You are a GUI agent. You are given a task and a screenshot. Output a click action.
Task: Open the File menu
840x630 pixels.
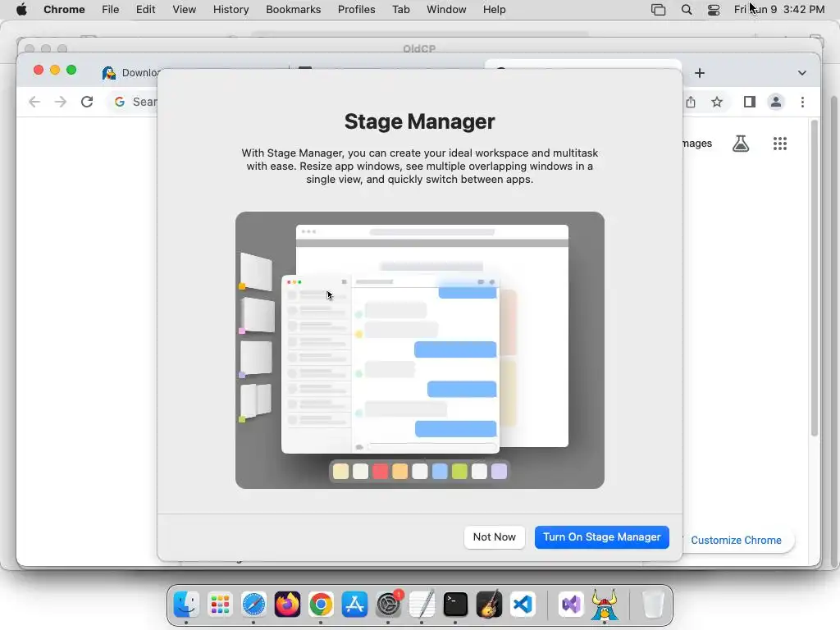111,10
